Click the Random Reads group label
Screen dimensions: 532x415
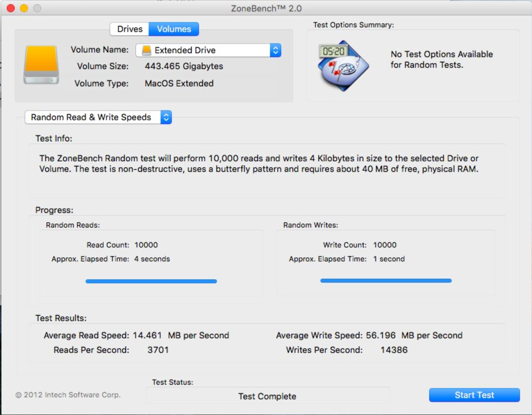73,225
